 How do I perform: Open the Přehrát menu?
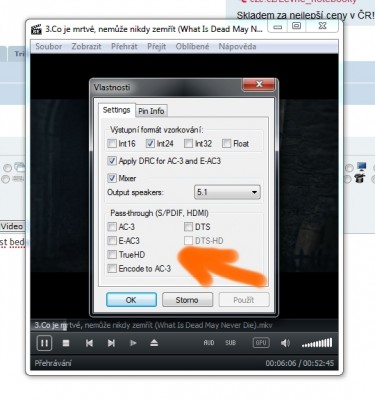[x=124, y=46]
